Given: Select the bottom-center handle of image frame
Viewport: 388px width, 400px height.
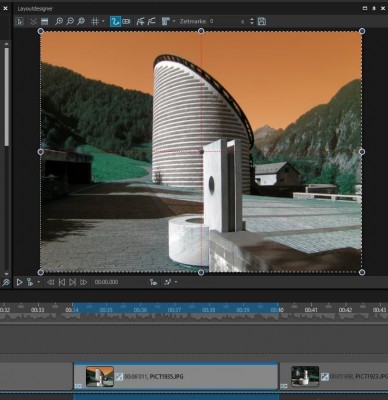Looking at the screenshot, I should coord(201,272).
